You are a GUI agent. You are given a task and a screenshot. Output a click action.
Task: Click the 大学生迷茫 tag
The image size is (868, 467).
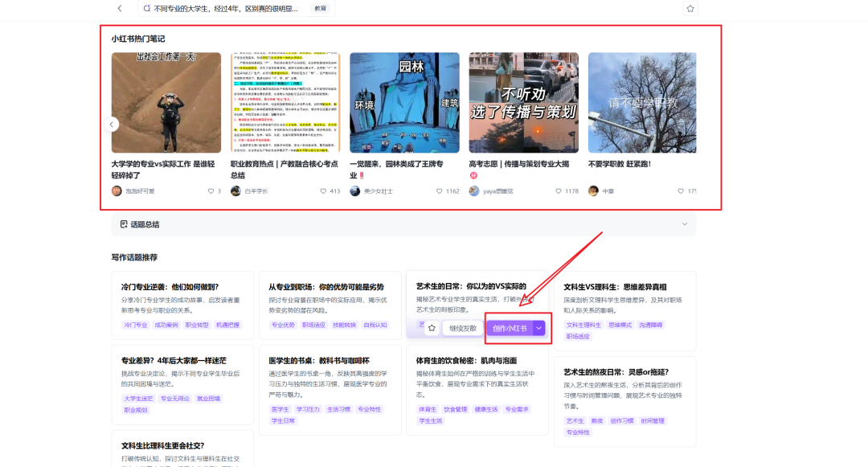pos(138,399)
